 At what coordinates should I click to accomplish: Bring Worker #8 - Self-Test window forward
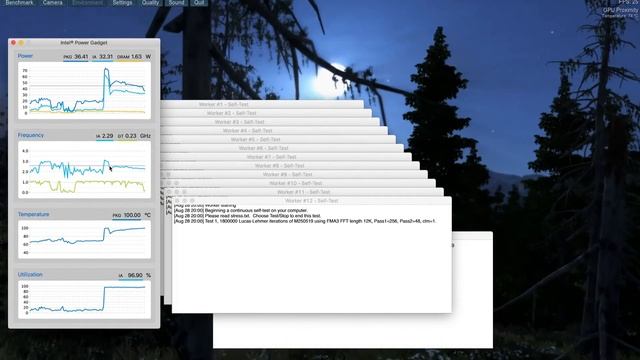click(279, 166)
